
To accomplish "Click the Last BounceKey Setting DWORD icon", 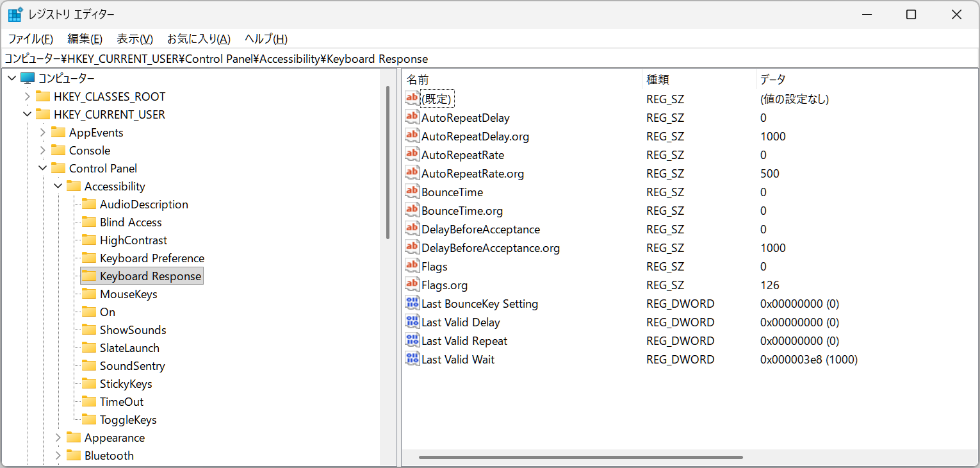I will [412, 303].
